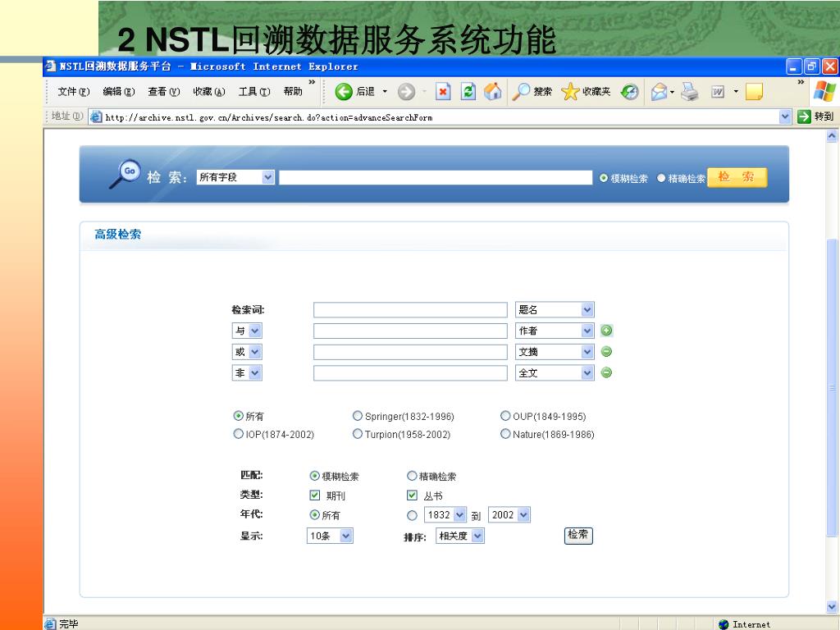
Task: Open Mail envelope icon
Action: click(659, 92)
